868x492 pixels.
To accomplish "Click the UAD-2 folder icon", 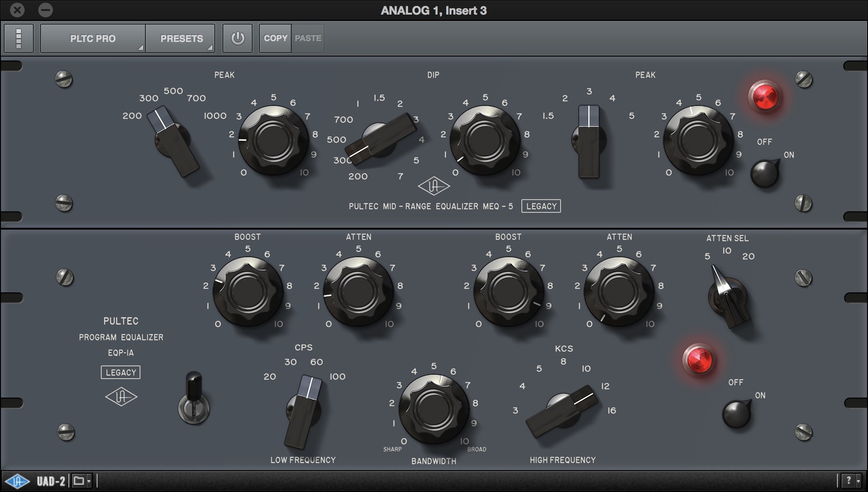I will 79,481.
